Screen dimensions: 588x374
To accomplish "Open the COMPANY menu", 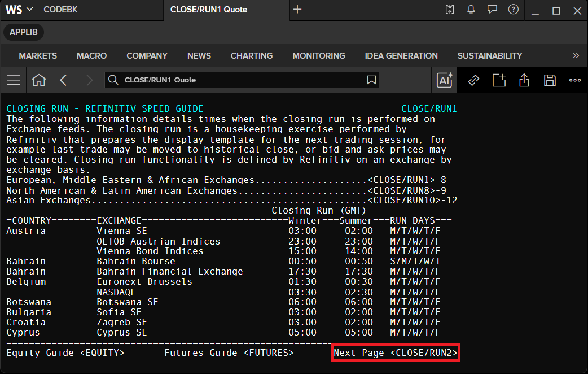I will point(147,56).
